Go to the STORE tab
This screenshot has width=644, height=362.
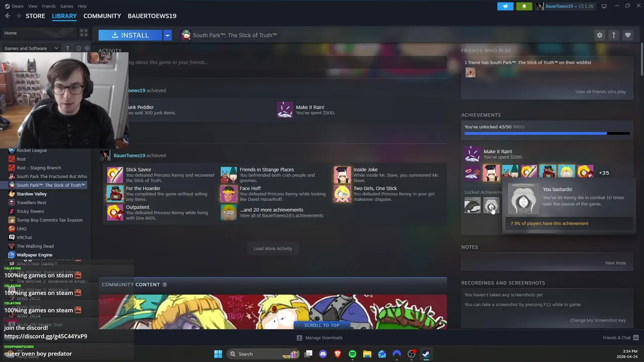(35, 16)
